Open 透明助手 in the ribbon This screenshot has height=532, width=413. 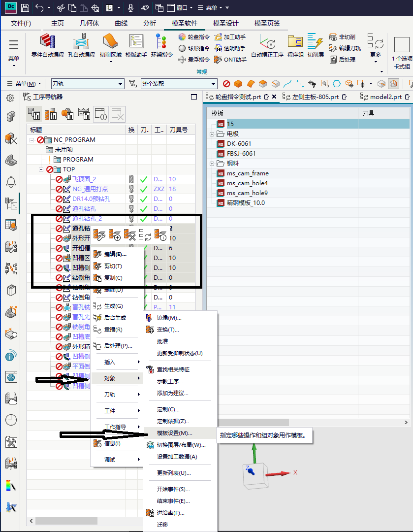[x=230, y=48]
